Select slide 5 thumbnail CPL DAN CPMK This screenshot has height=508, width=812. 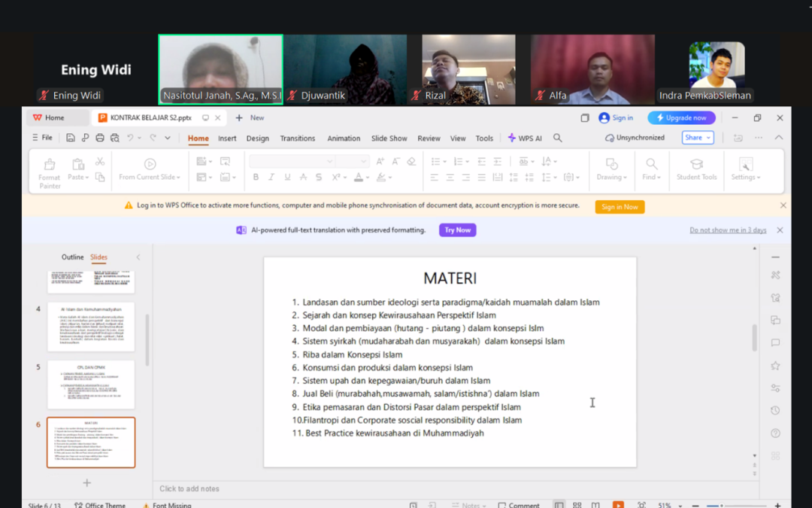coord(91,385)
